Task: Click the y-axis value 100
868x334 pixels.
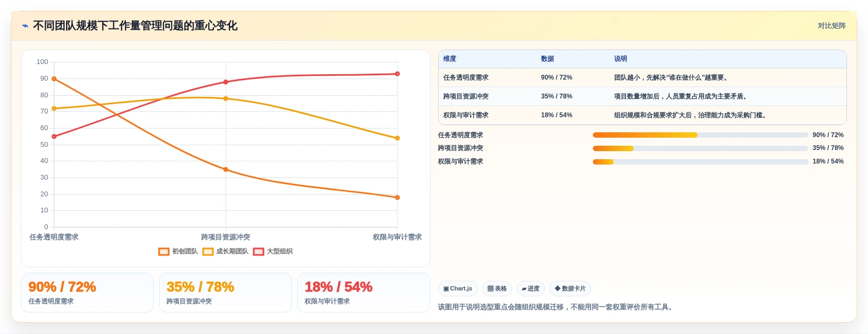Action: [x=42, y=62]
